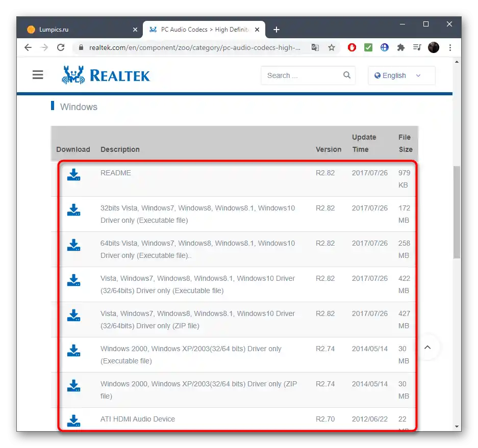Click the Update Time column header
This screenshot has height=448, width=478.
(364, 143)
